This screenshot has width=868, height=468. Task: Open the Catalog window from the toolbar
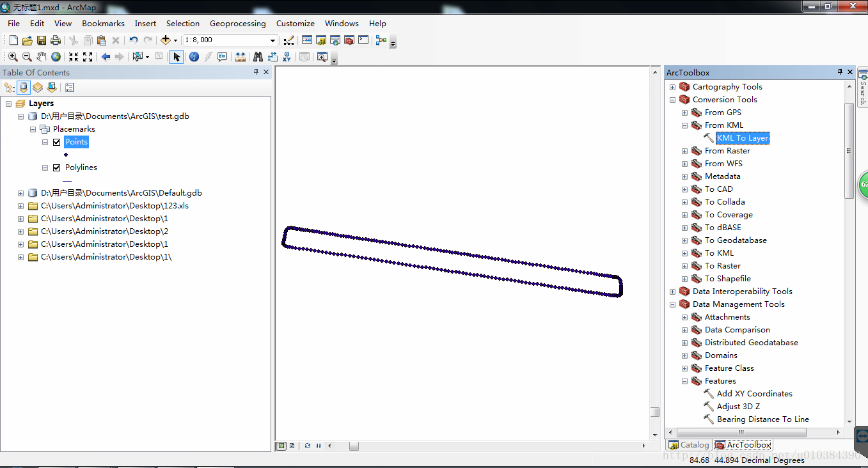point(321,40)
